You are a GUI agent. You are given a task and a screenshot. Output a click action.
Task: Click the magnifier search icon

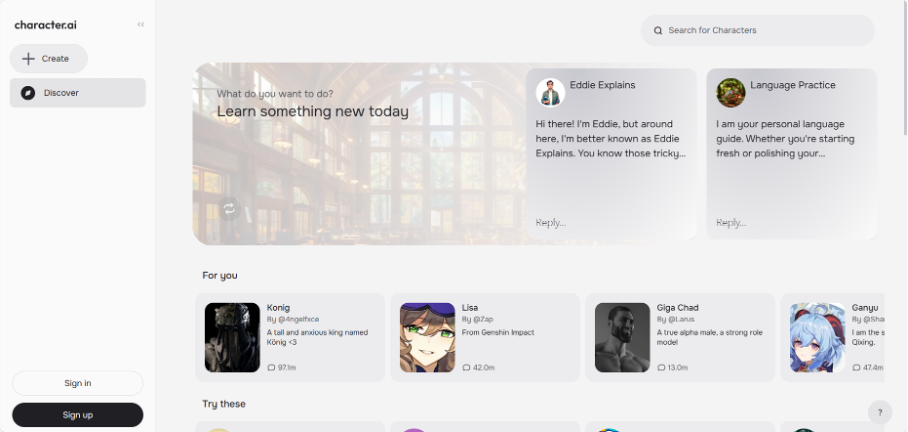pos(658,31)
